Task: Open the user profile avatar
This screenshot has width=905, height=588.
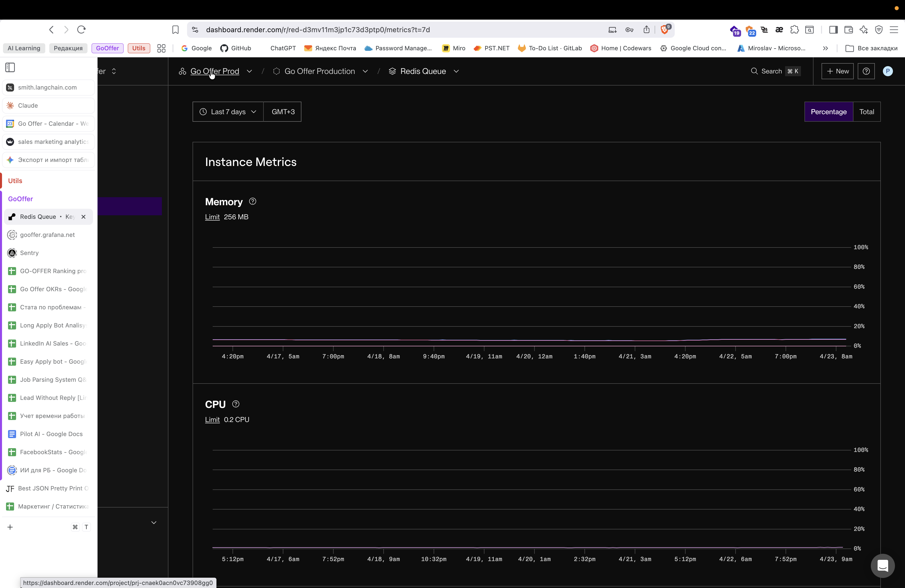Action: pos(887,71)
